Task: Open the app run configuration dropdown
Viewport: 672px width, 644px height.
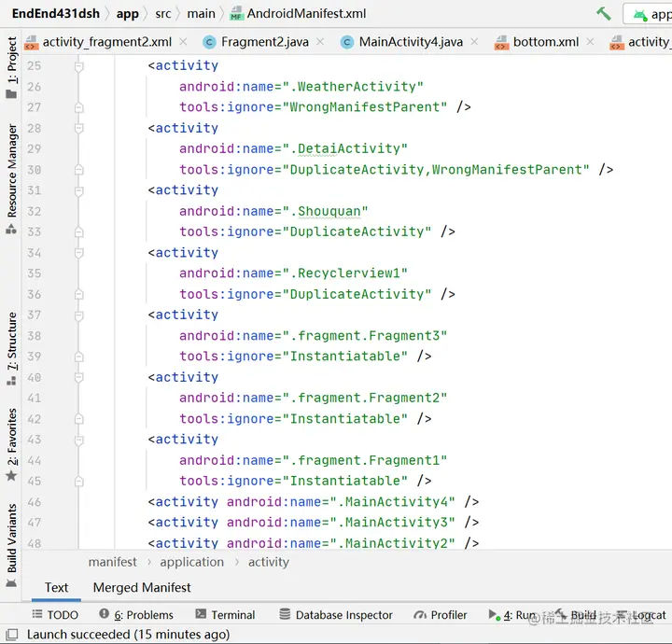Action: click(x=650, y=14)
